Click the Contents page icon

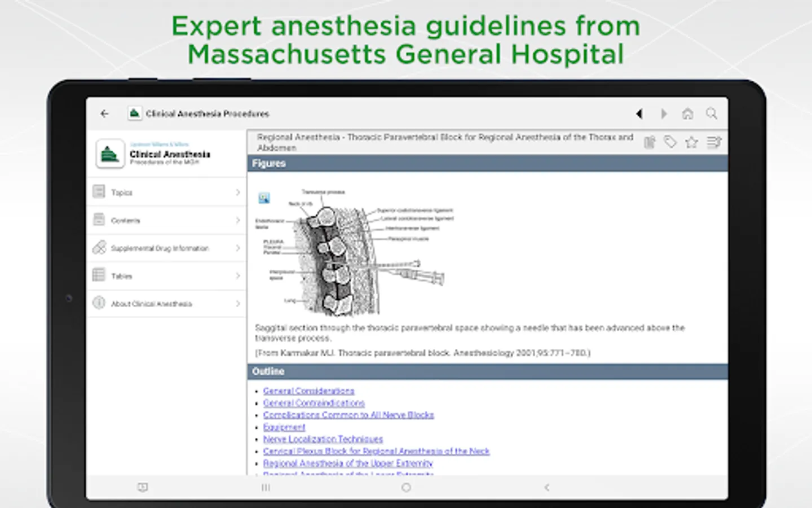[x=99, y=220]
